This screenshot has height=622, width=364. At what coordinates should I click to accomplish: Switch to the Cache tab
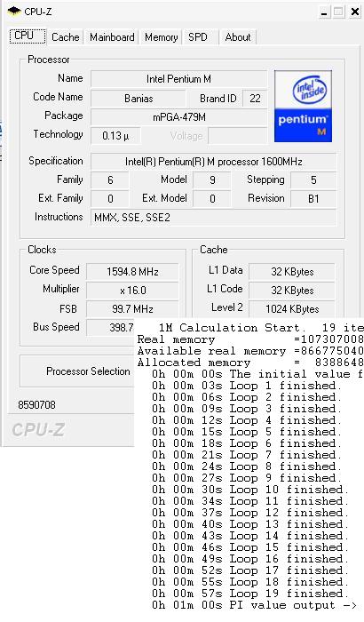point(66,37)
